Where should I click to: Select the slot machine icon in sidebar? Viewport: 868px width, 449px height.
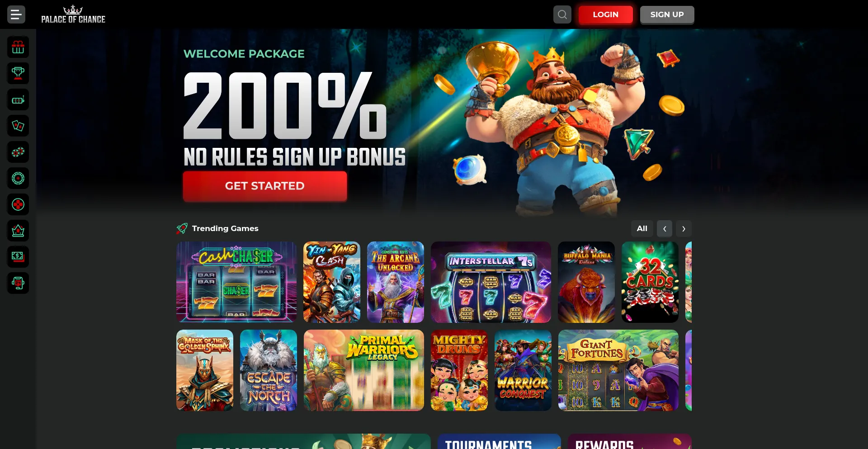tap(18, 99)
